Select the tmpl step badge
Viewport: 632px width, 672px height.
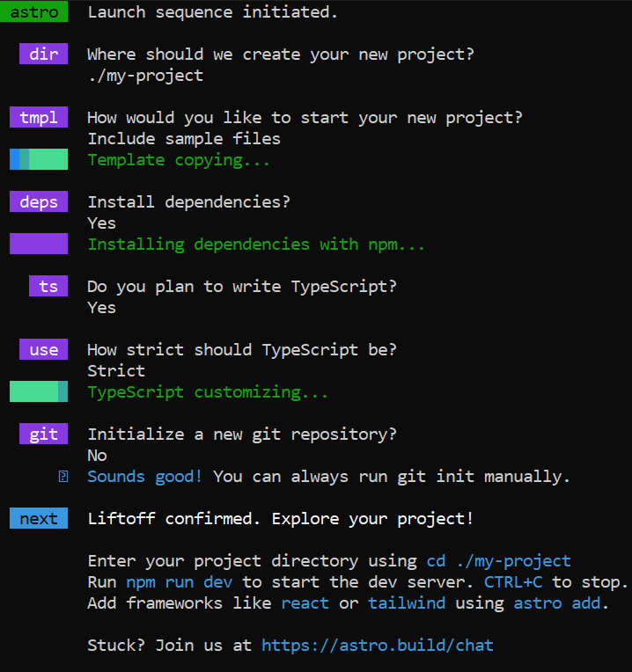[x=39, y=118]
